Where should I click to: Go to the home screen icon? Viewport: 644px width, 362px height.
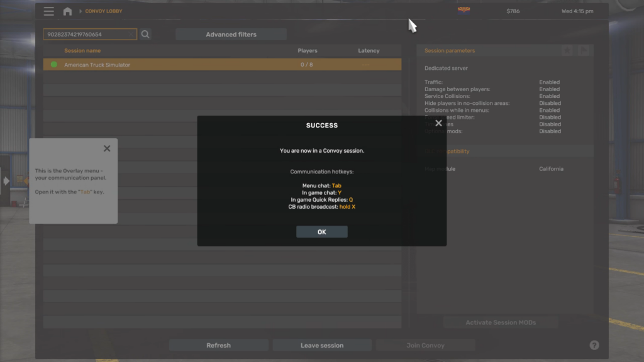point(67,11)
